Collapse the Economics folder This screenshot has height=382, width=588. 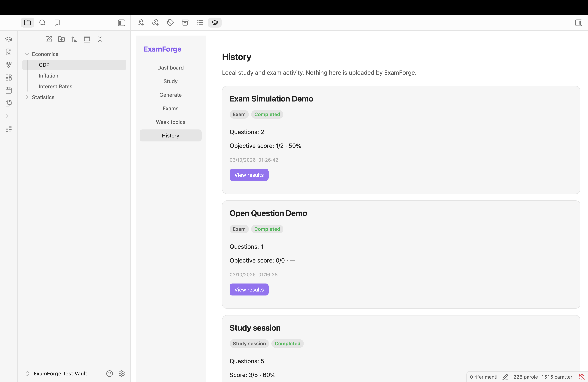(27, 54)
